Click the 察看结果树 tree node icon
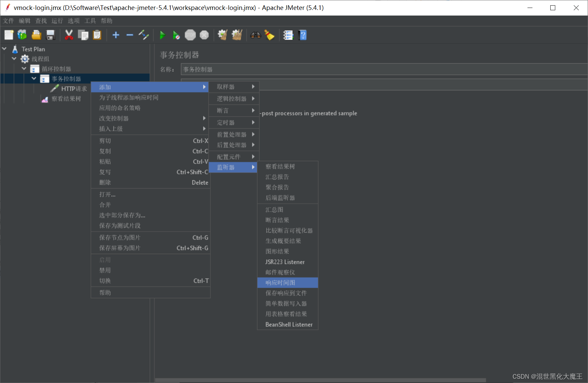This screenshot has width=588, height=383. point(45,99)
